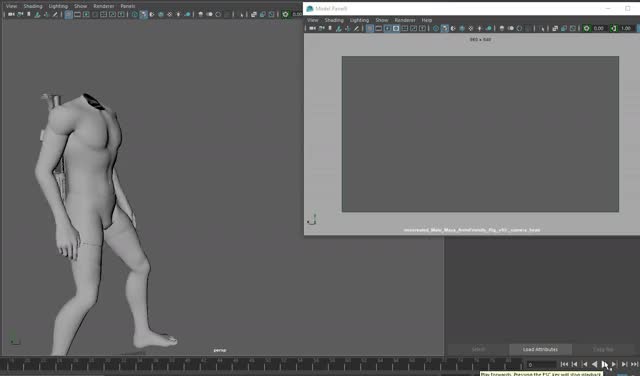Toggle Use All Lights in main viewport
Screen dimensions: 640x376
178,14
